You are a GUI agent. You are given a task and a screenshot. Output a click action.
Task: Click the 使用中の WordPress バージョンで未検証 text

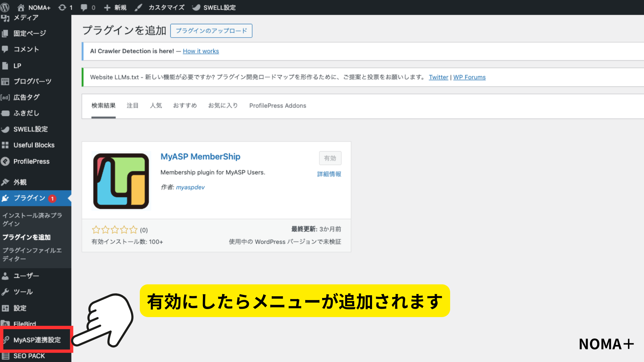pyautogui.click(x=285, y=242)
